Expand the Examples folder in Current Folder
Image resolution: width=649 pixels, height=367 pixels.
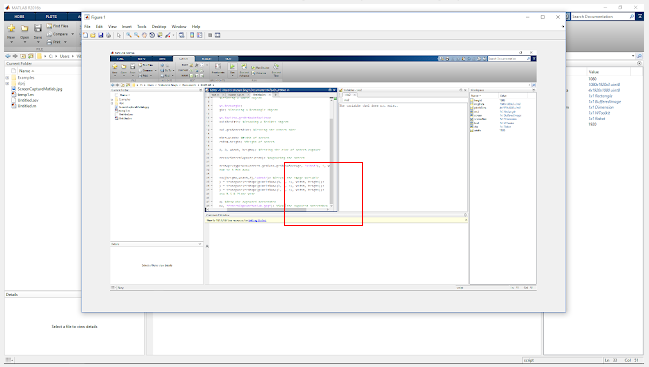7,78
